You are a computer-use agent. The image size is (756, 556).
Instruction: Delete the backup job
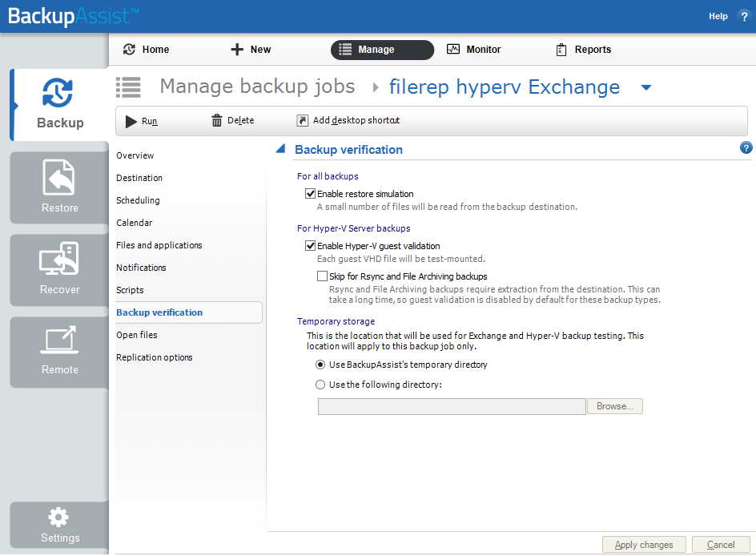(233, 120)
